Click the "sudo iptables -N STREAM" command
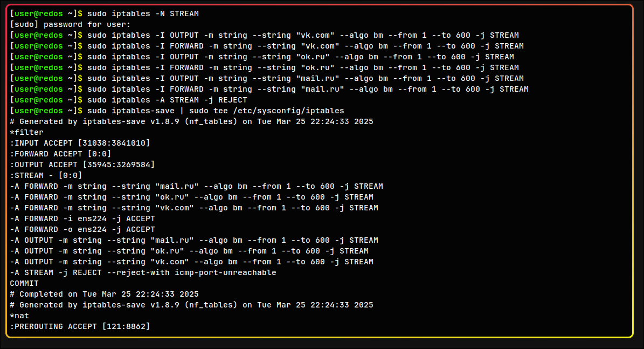644x349 pixels. 143,13
